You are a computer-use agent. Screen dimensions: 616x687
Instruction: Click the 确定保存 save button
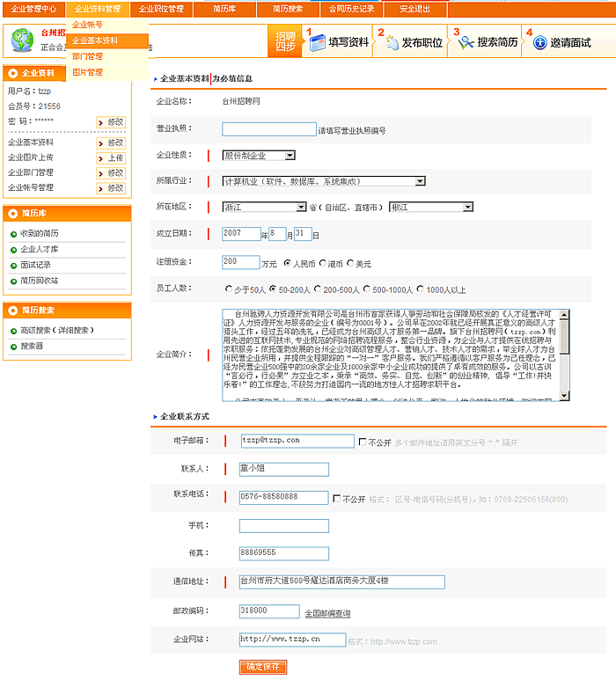(263, 667)
